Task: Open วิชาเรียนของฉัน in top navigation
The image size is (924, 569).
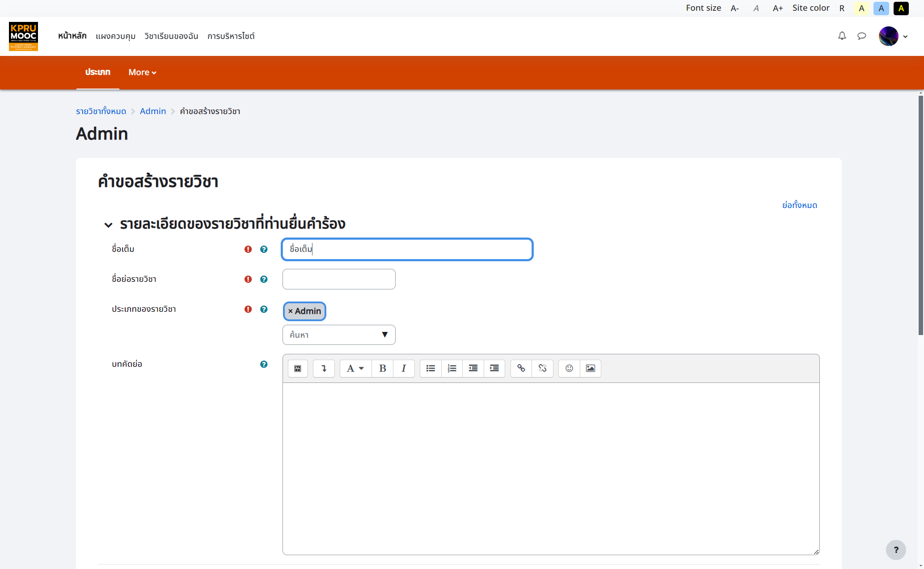Action: tap(171, 36)
